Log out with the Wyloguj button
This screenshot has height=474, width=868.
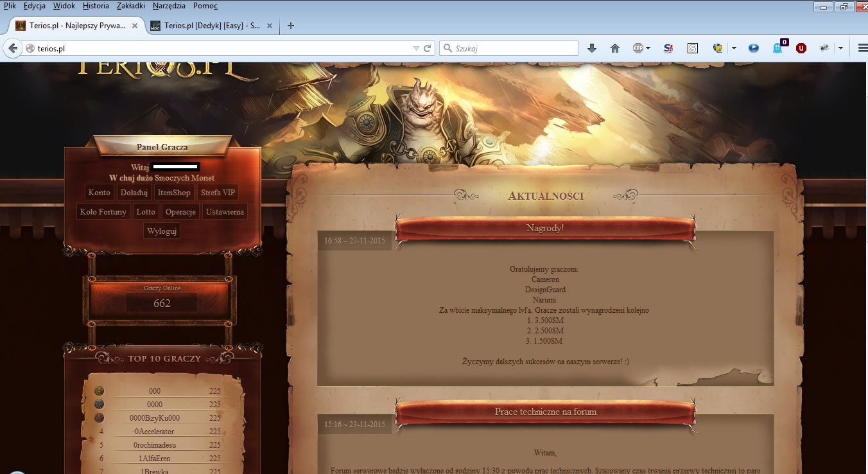(x=162, y=231)
